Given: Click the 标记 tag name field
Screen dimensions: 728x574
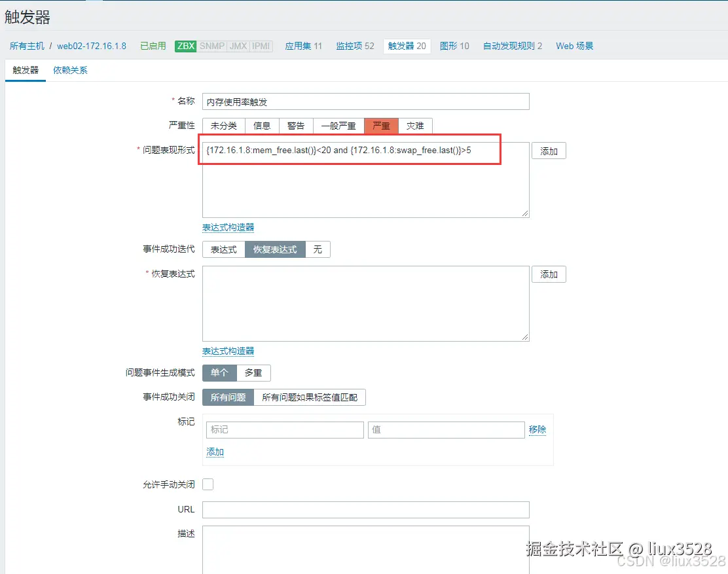Looking at the screenshot, I should [285, 430].
